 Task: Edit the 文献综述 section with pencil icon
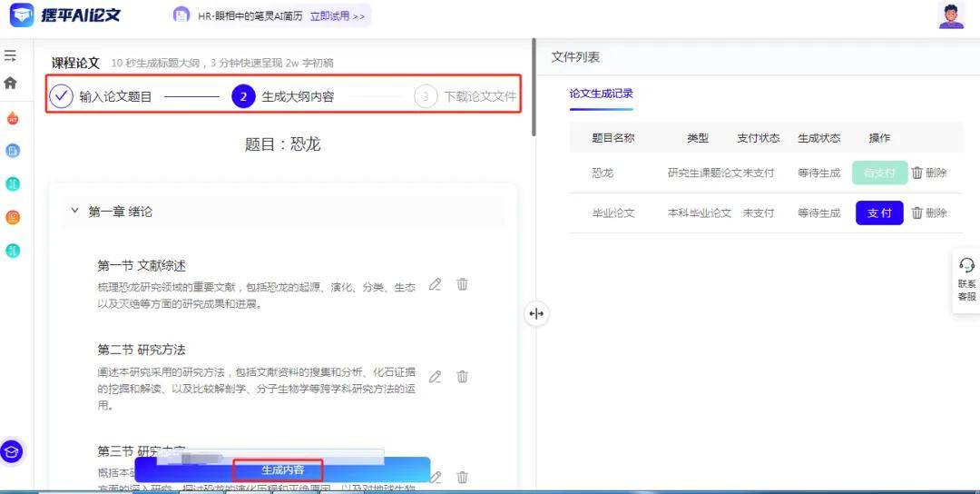(436, 284)
